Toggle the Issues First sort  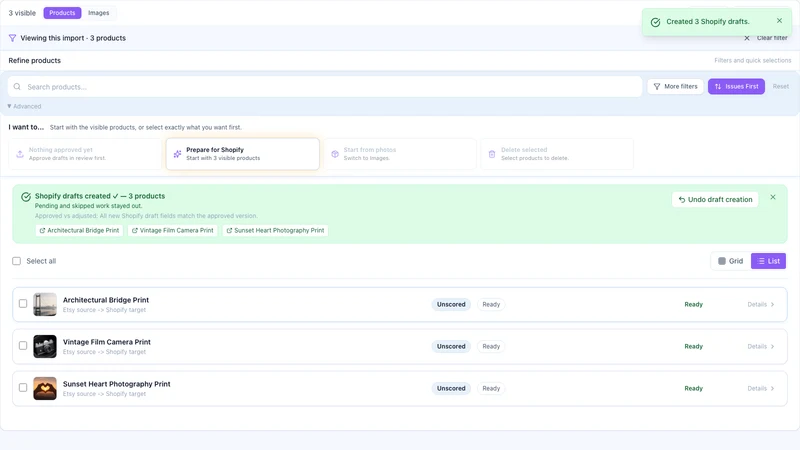(x=736, y=86)
